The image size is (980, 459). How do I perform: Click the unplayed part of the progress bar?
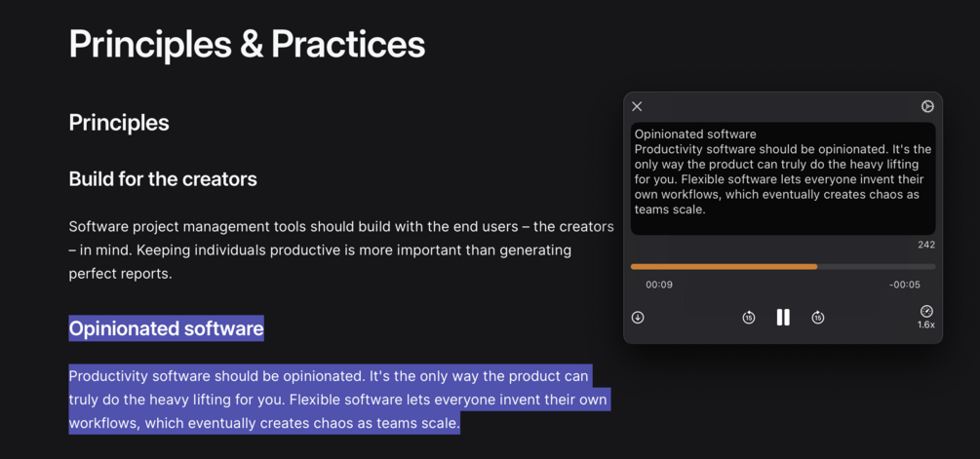pos(876,266)
